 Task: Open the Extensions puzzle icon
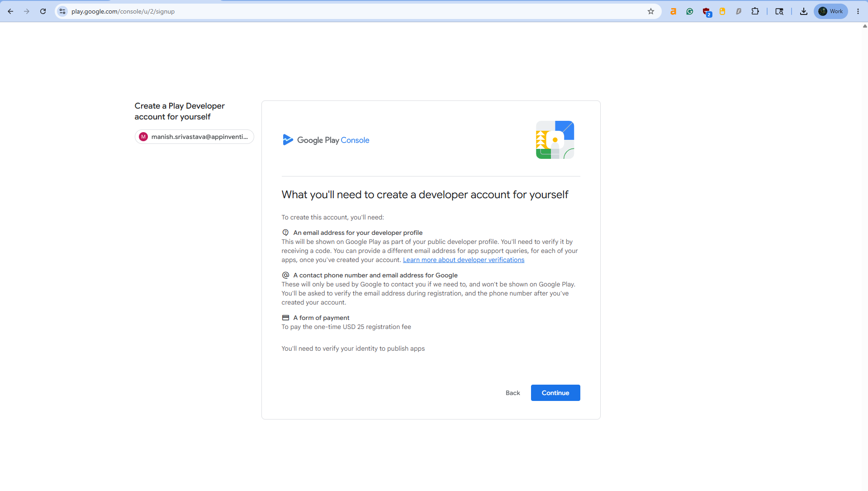coord(755,11)
